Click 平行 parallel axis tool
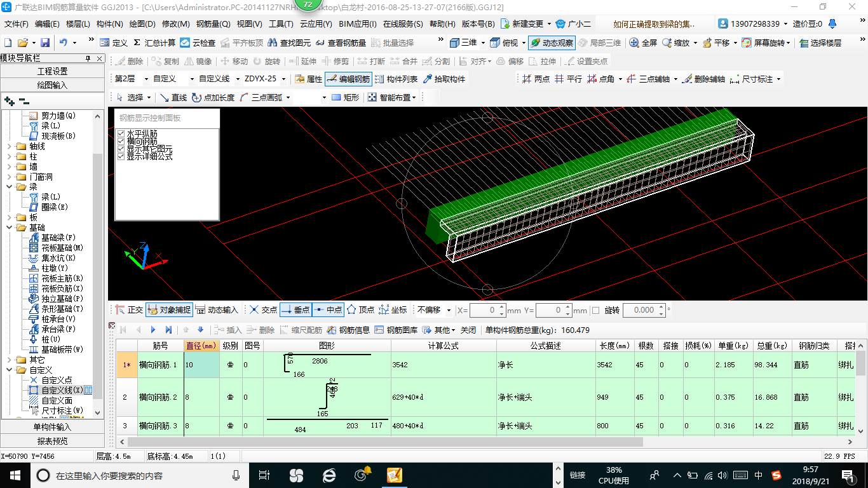868x488 pixels. click(x=568, y=79)
